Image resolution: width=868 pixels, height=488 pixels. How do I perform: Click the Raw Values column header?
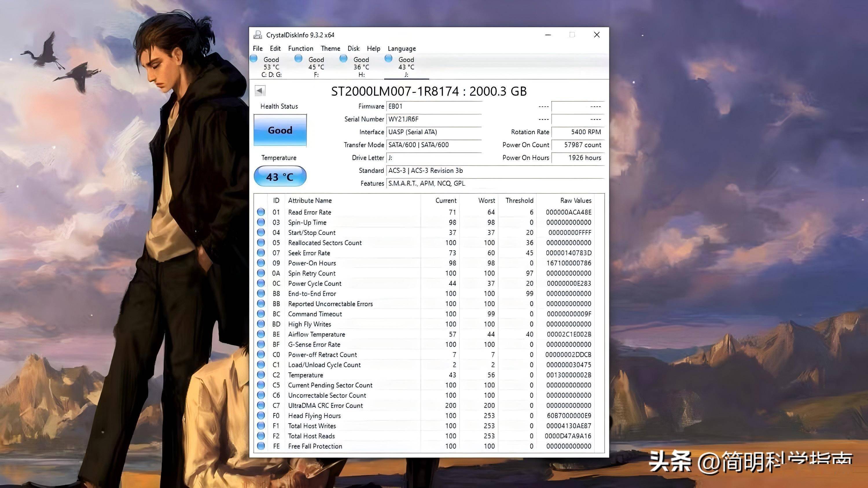click(x=565, y=200)
